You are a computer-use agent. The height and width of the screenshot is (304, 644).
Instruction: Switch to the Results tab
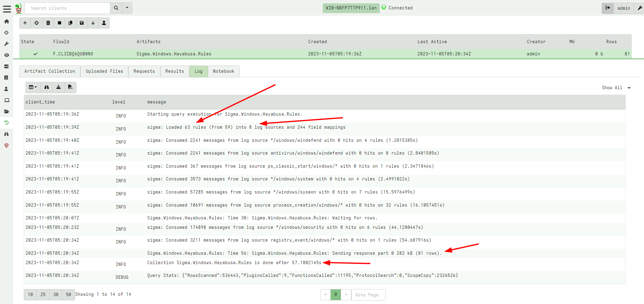pyautogui.click(x=174, y=71)
